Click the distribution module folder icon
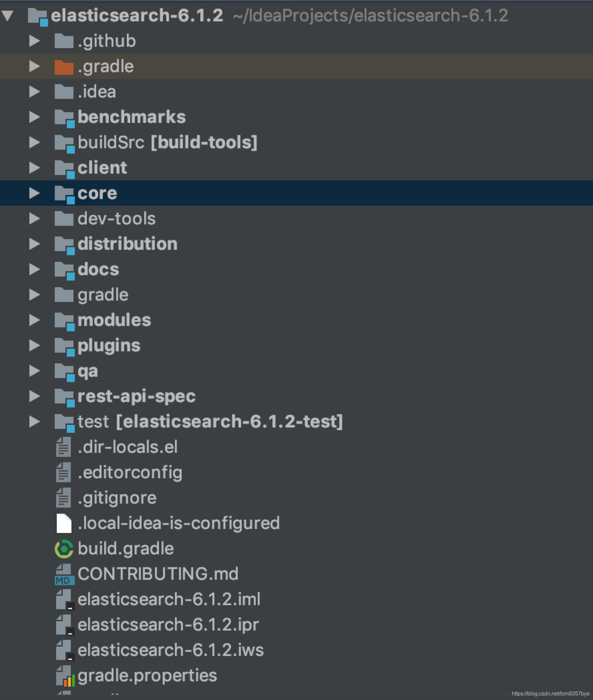593x700 pixels. coord(64,245)
